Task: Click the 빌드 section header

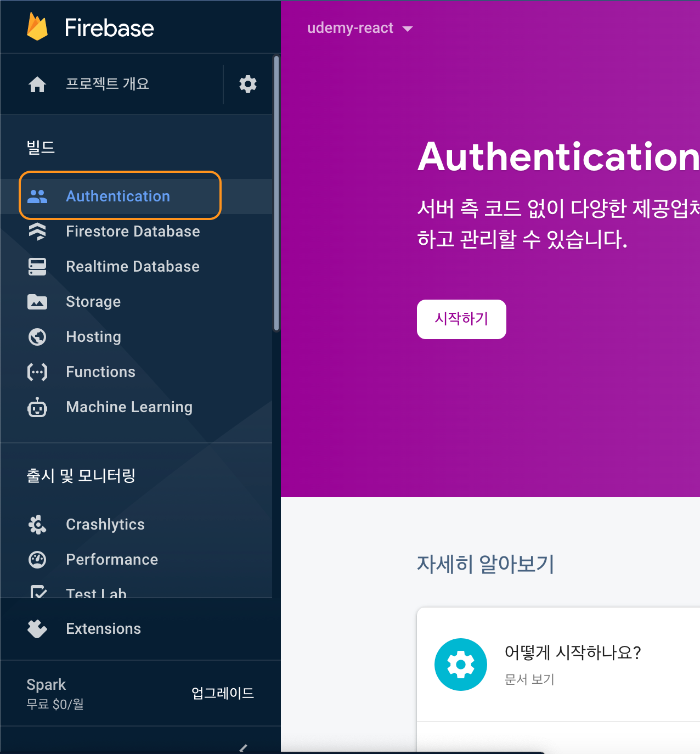Action: 41,147
